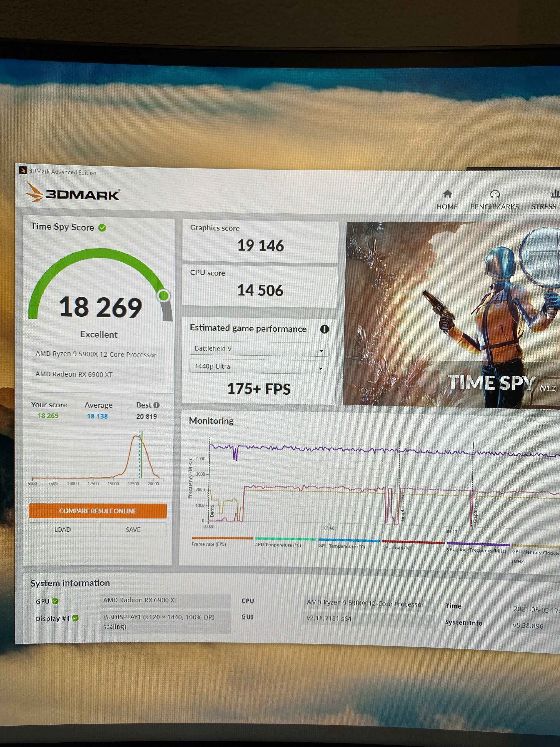Open the Battlefield V game dropdown

click(x=259, y=349)
